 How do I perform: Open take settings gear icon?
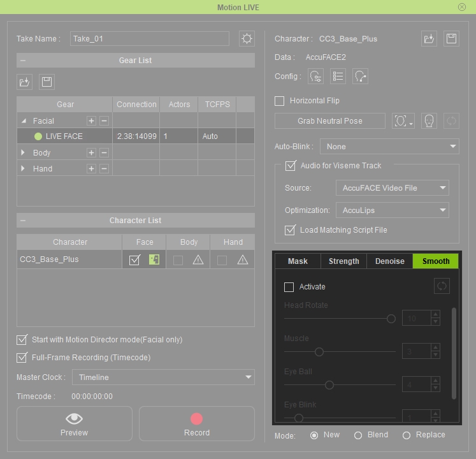pyautogui.click(x=247, y=39)
